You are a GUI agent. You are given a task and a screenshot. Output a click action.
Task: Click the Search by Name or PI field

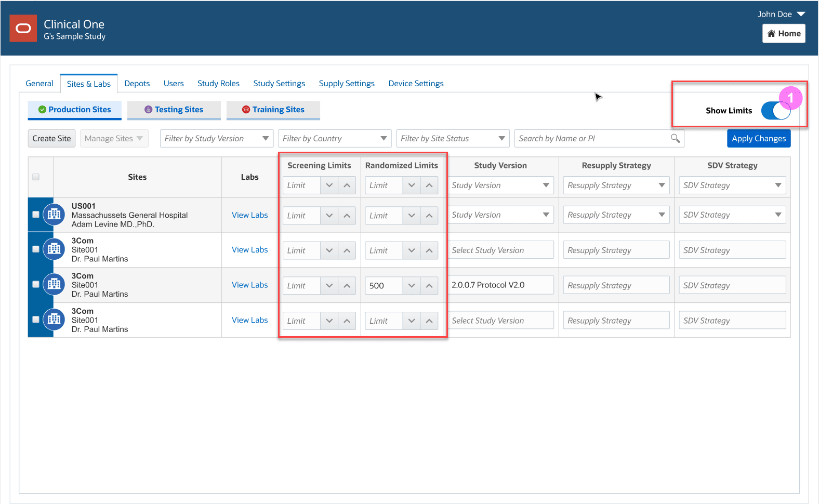pos(592,139)
